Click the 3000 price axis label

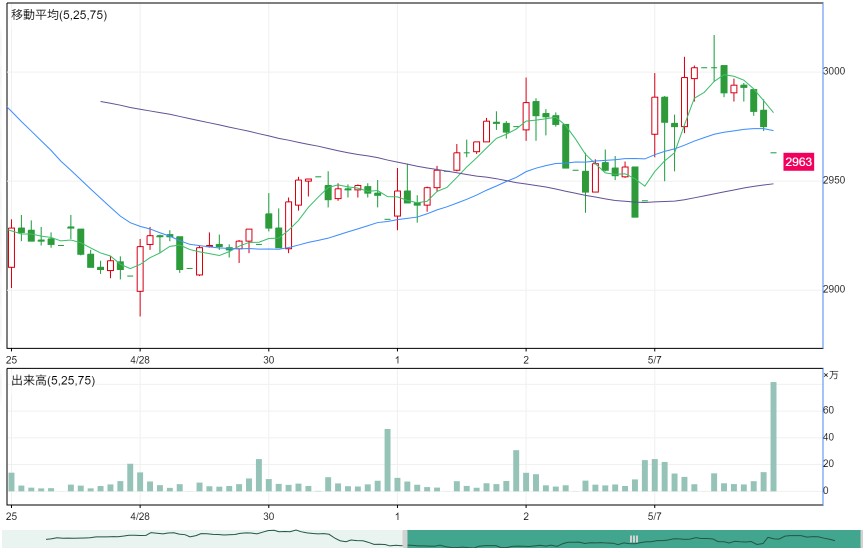tap(834, 71)
